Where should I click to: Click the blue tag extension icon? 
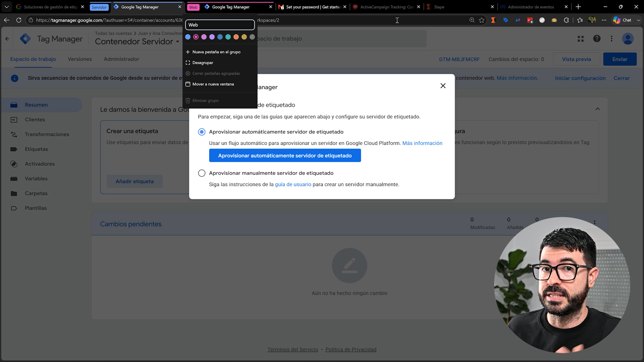(x=506, y=20)
